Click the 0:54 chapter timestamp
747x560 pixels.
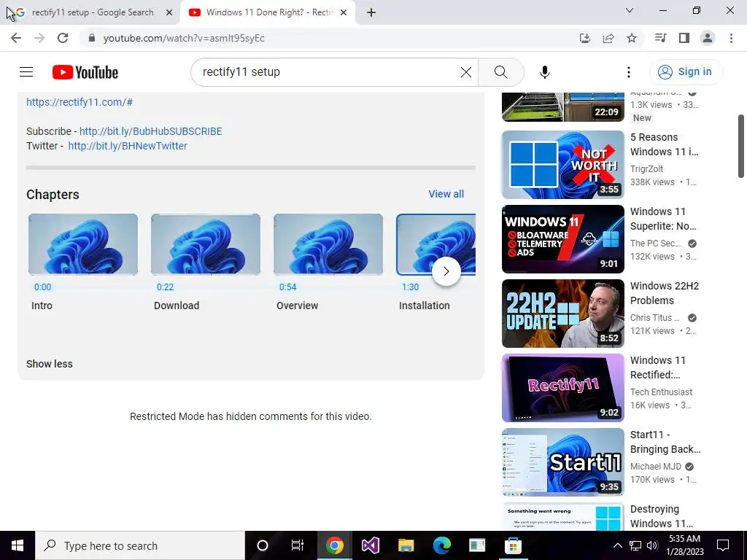coord(287,287)
